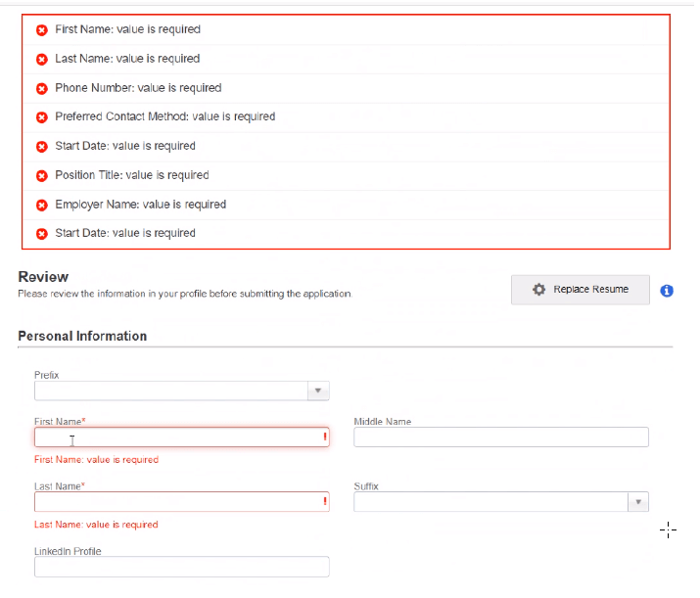
Task: Open the Prefix dropdown arrow
Action: [x=318, y=391]
